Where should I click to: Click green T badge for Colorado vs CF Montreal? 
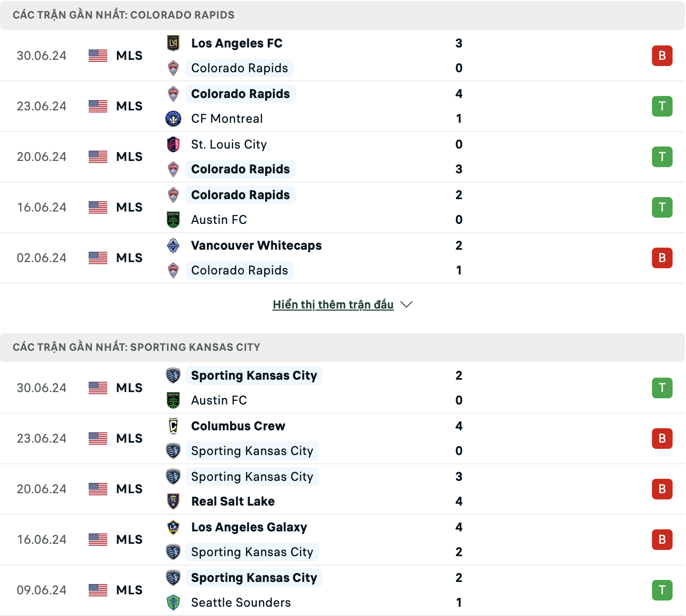tap(662, 106)
